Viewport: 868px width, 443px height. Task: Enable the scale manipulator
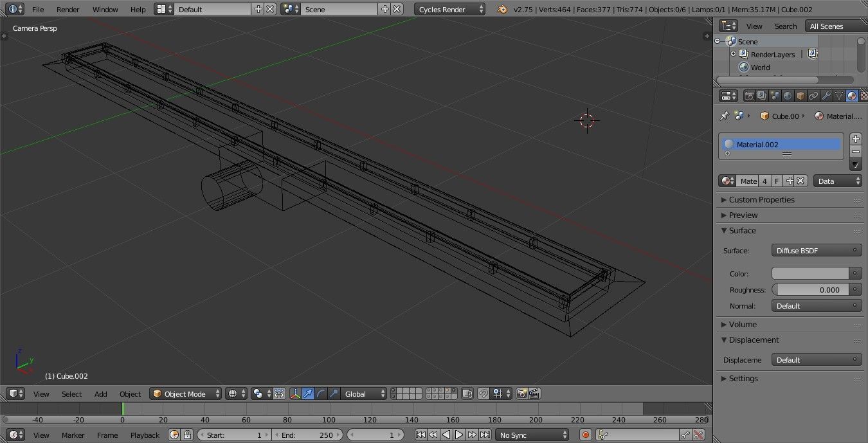click(x=334, y=394)
